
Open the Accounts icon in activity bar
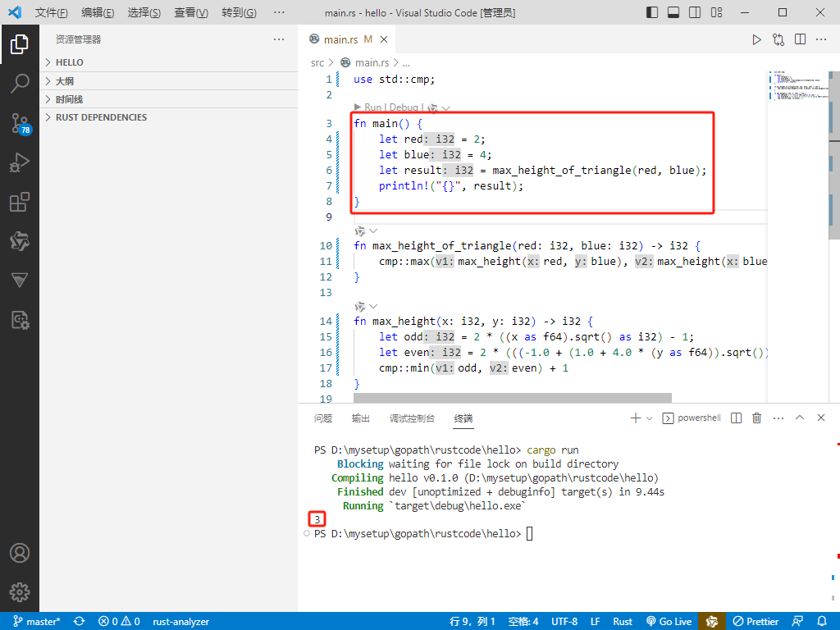(20, 553)
